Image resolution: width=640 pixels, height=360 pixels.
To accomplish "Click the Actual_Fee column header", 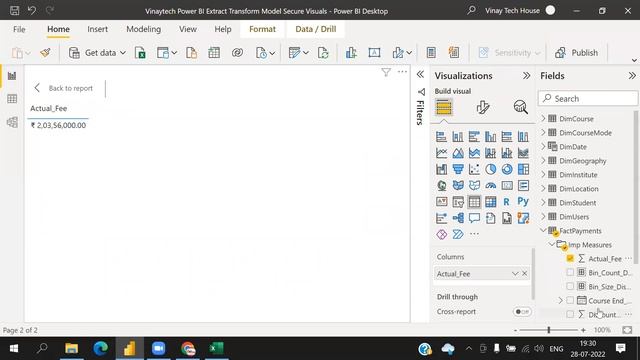I will pos(49,108).
